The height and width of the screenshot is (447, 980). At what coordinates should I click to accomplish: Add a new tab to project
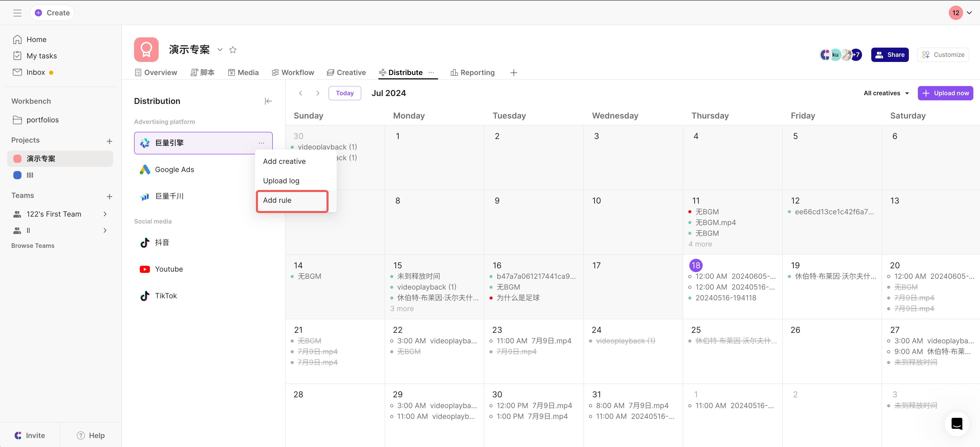tap(514, 72)
